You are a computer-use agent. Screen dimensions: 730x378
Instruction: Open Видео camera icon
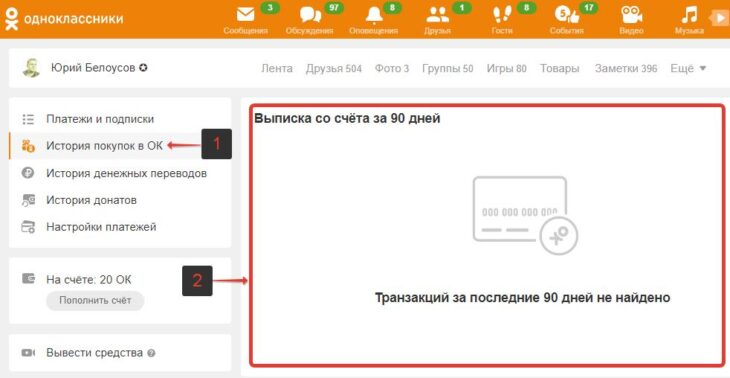pyautogui.click(x=632, y=15)
